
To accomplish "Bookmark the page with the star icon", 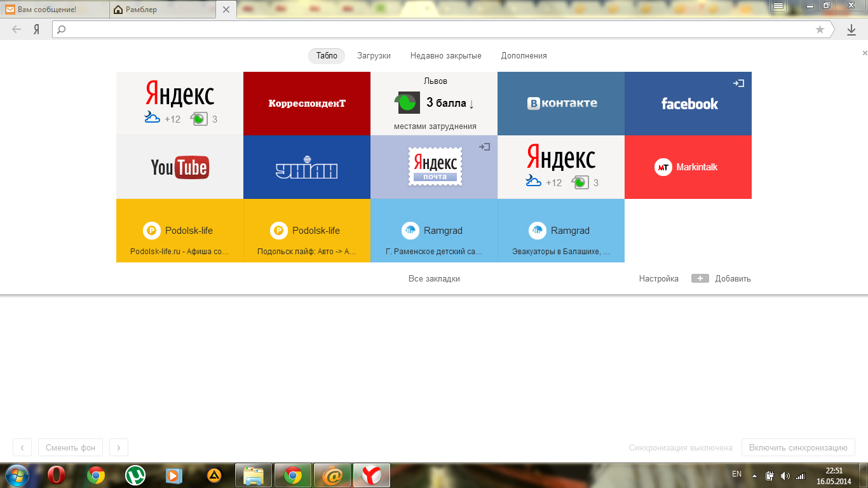I will click(820, 29).
